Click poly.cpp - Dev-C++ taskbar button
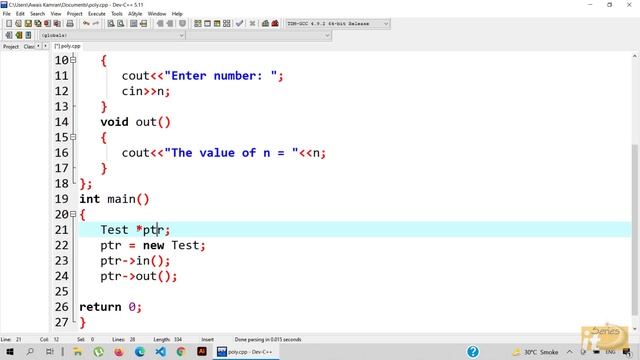This screenshot has height=360, width=640. (246, 351)
